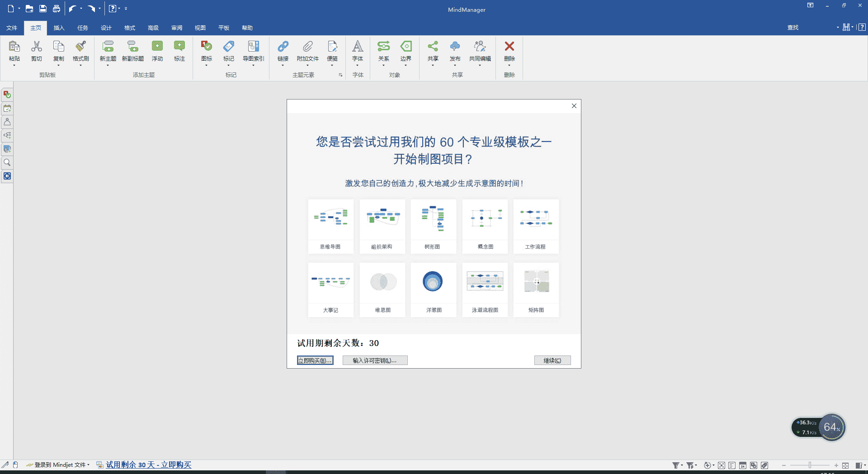The height and width of the screenshot is (474, 868).
Task: Choose the Mind Map (思维导图) template
Action: click(x=330, y=226)
